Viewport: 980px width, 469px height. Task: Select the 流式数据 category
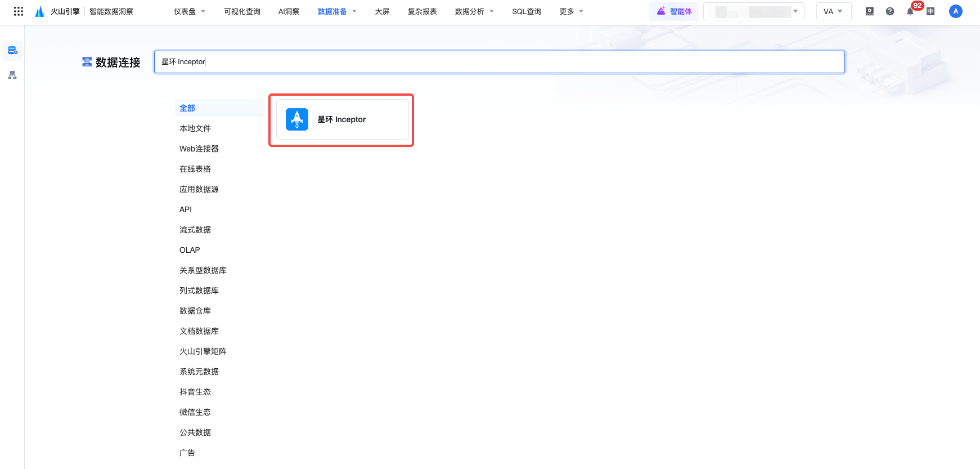coord(195,230)
